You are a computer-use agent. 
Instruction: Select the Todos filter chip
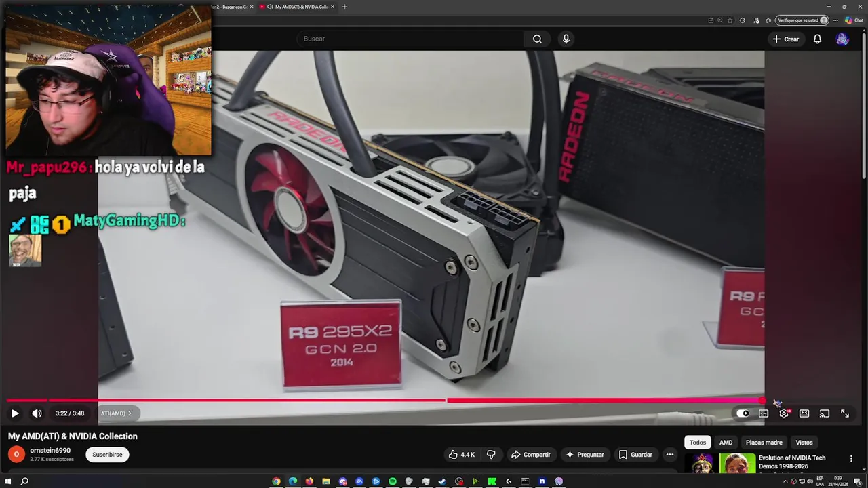pos(698,443)
